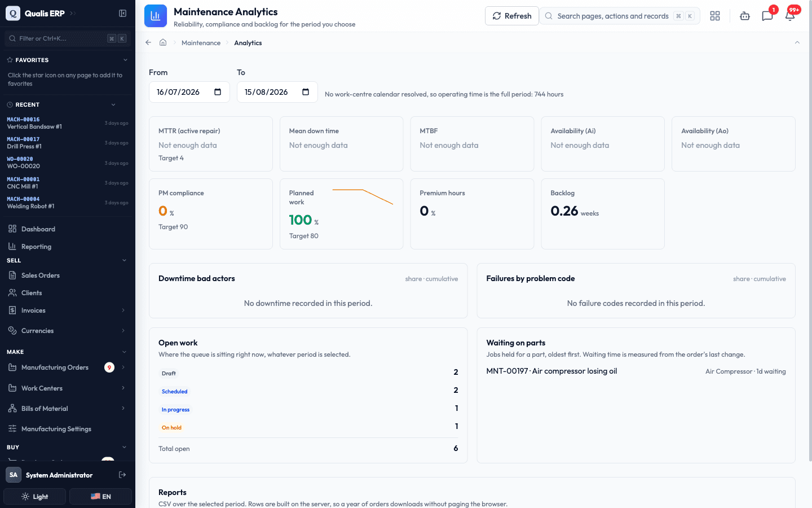The image size is (812, 508).
Task: Collapse the SELL section
Action: (x=125, y=260)
